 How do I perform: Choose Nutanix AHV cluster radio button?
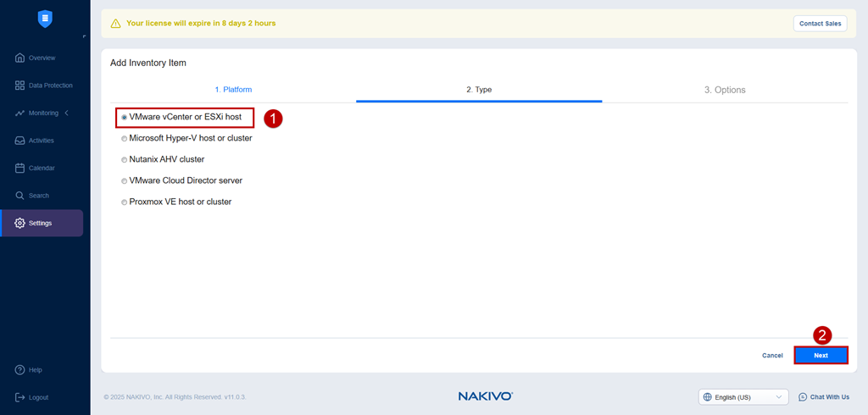(125, 159)
